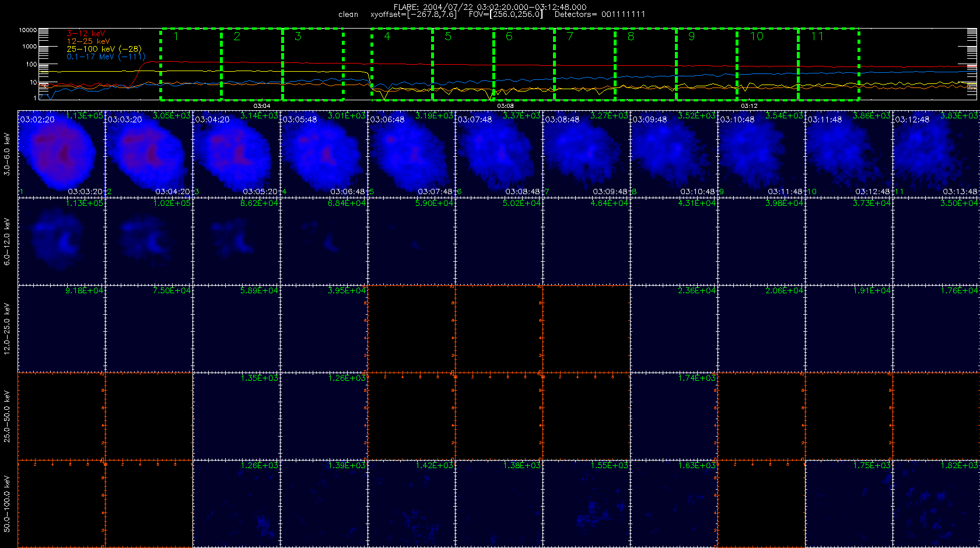
Task: Click the 03:04 time axis label
Action: click(261, 106)
